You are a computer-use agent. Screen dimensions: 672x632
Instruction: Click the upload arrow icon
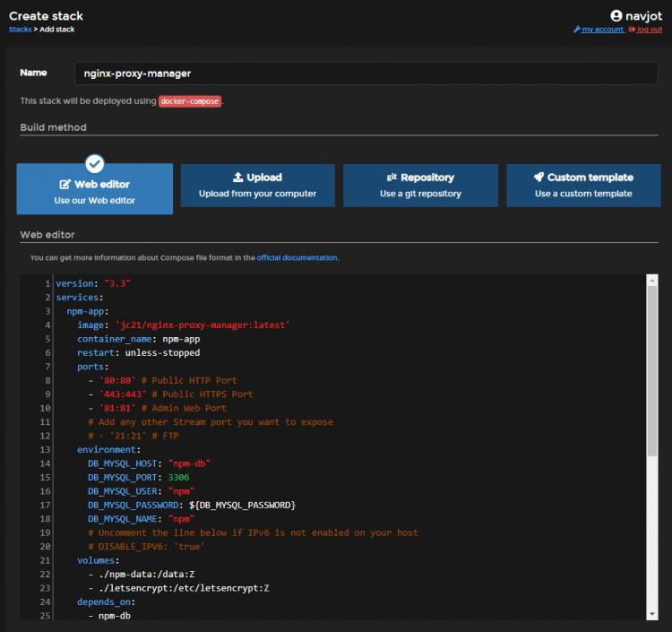238,177
